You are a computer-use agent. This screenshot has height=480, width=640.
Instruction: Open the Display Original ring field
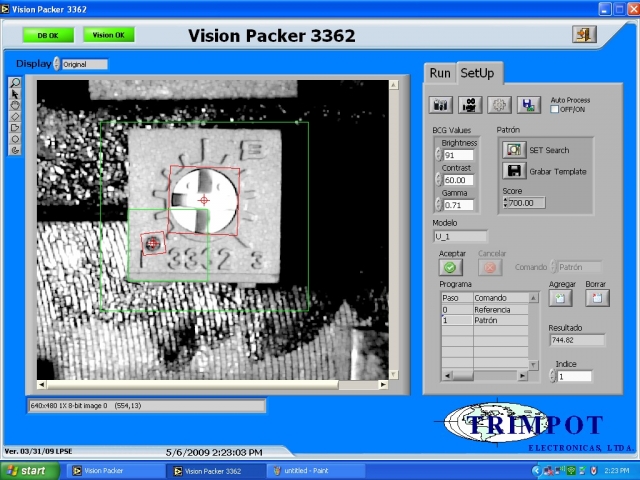click(84, 64)
